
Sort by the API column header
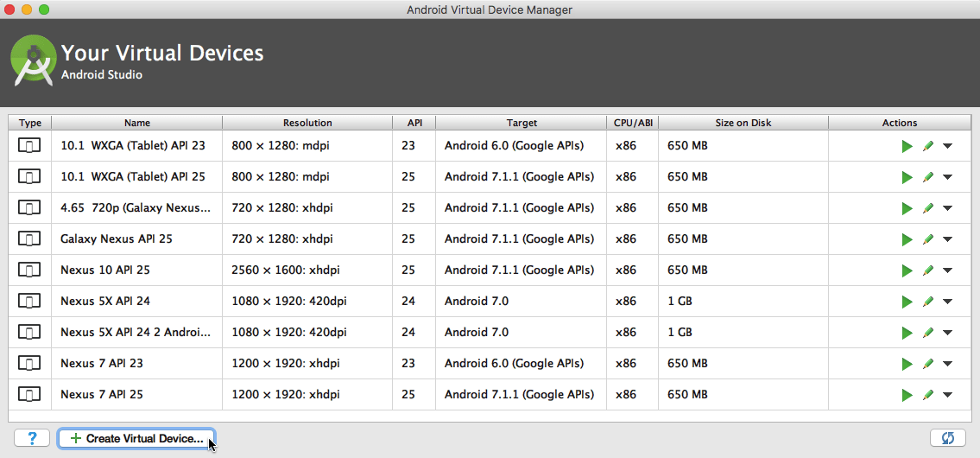tap(414, 123)
